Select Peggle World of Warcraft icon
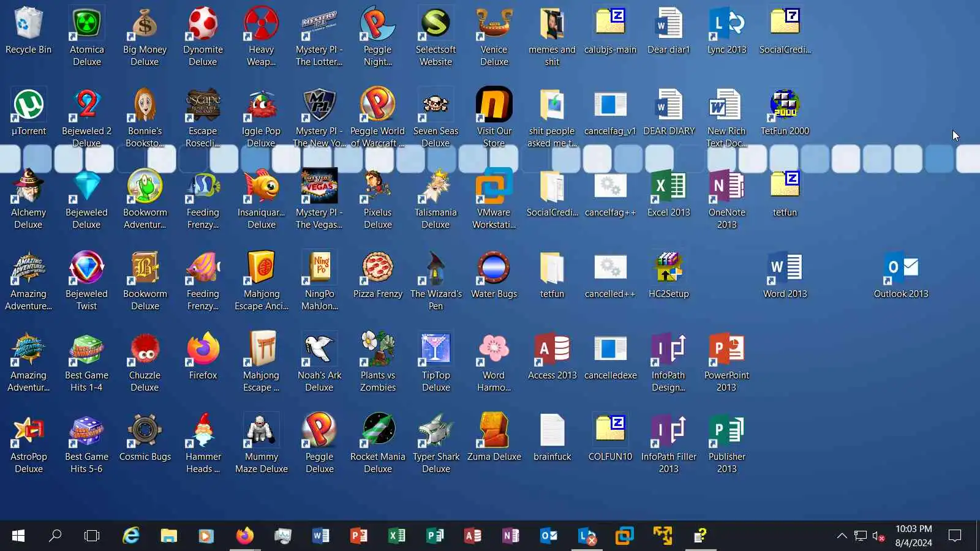This screenshot has width=980, height=551. [x=378, y=117]
